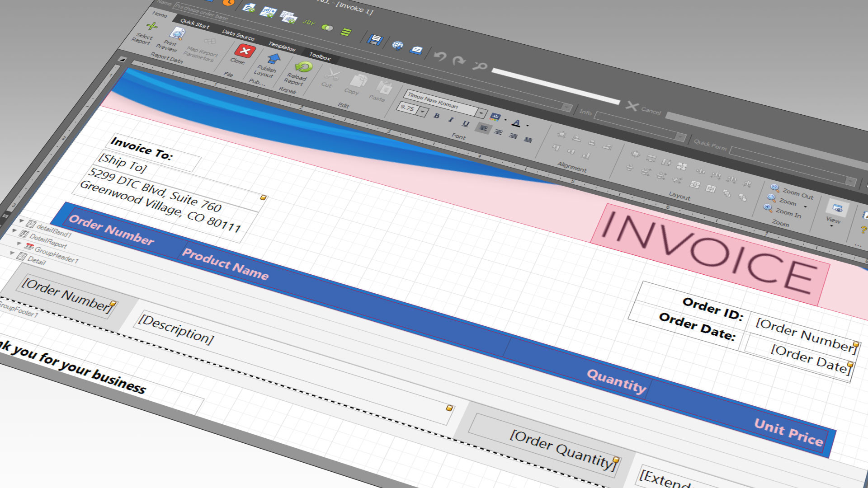Viewport: 868px width, 488px height.
Task: Switch to the Data Source tab
Action: [x=238, y=35]
